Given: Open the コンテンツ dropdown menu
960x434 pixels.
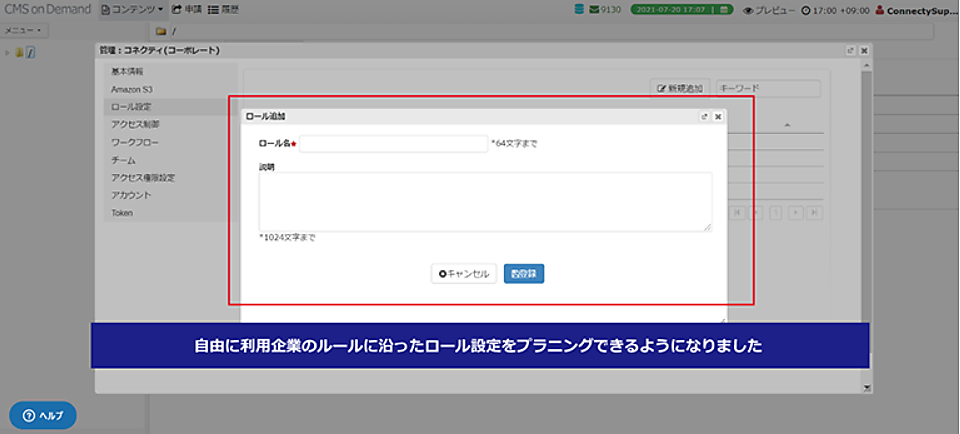Looking at the screenshot, I should [131, 9].
